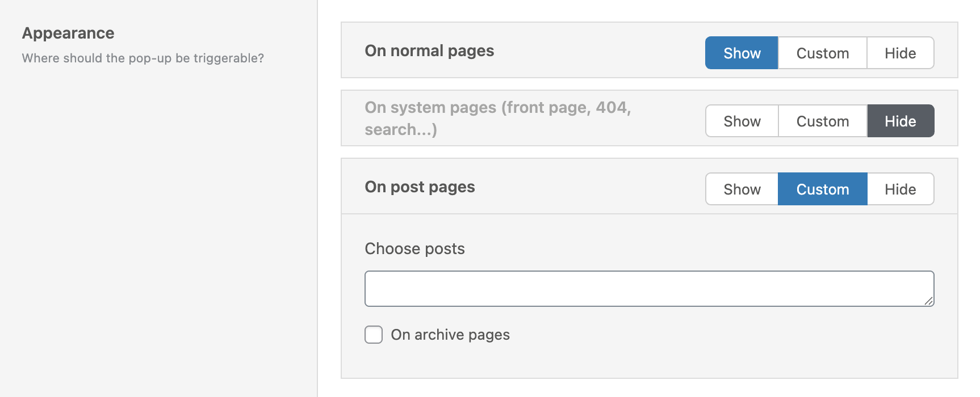Choose Custom for normal pages
The width and height of the screenshot is (980, 397).
(x=822, y=53)
